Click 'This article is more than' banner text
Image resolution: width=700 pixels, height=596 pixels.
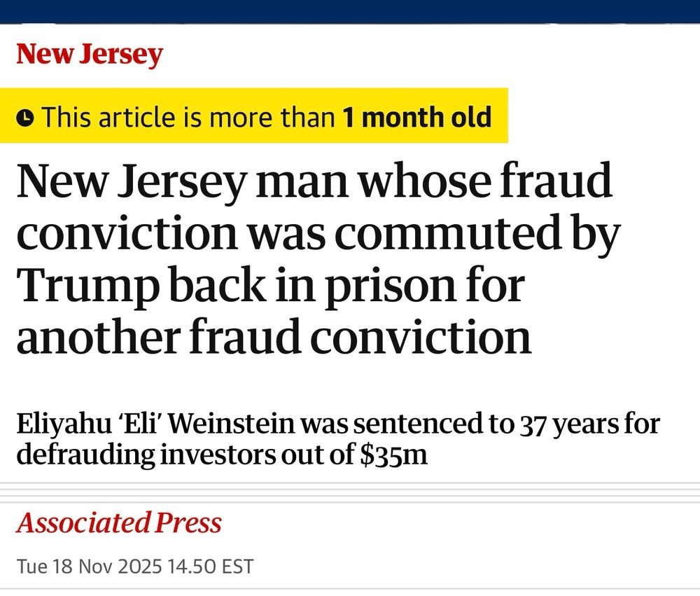(189, 116)
